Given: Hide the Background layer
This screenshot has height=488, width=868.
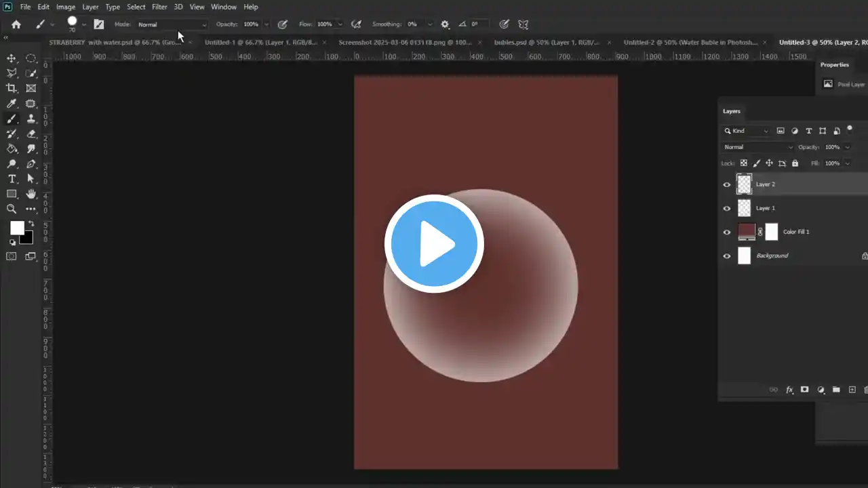Looking at the screenshot, I should (x=727, y=256).
